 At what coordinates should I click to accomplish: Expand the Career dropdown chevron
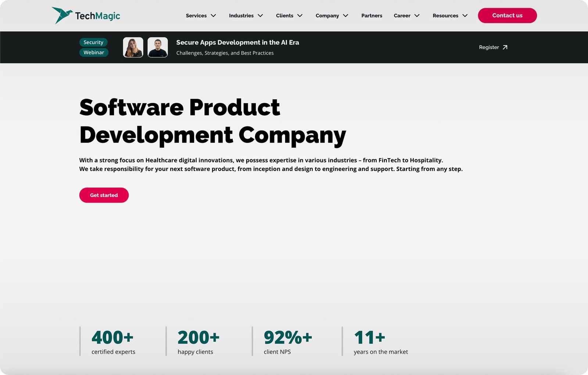(417, 16)
